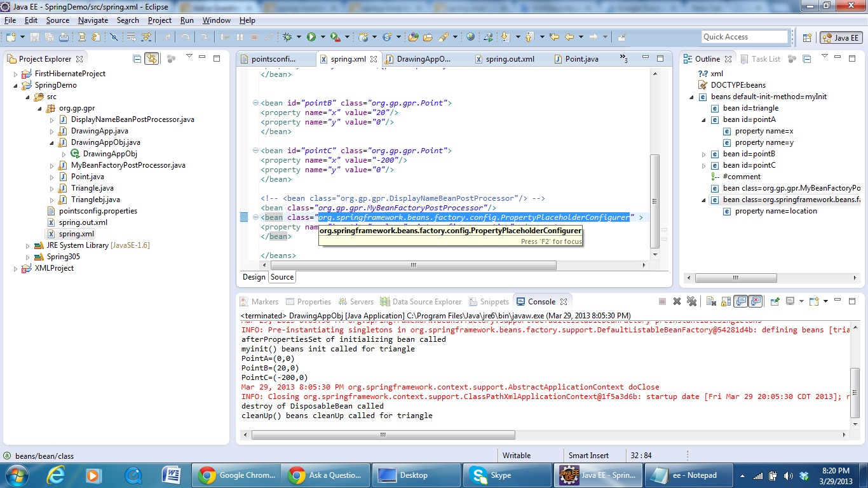Enable Link with Editor in Project Explorer

pos(152,58)
